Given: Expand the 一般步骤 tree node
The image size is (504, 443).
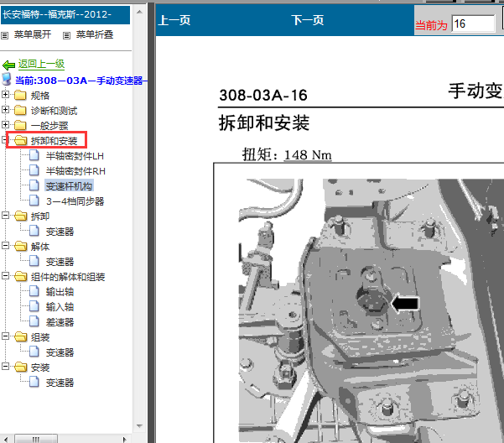Looking at the screenshot, I should pos(6,124).
